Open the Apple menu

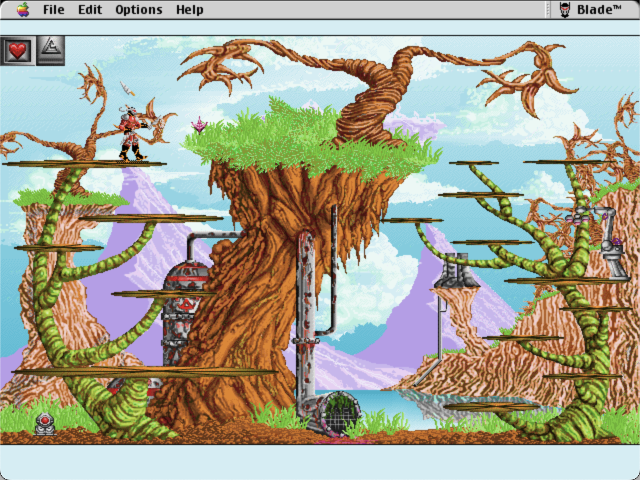(23, 9)
